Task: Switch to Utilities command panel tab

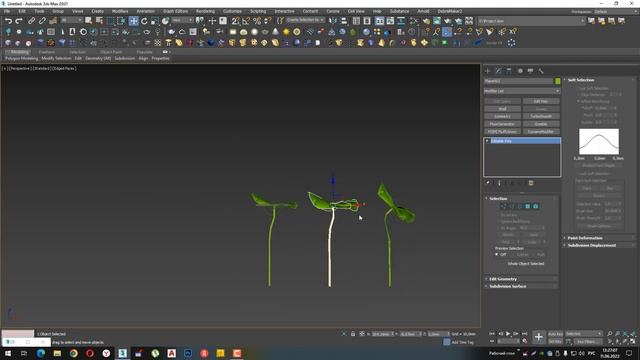Action: pos(541,71)
